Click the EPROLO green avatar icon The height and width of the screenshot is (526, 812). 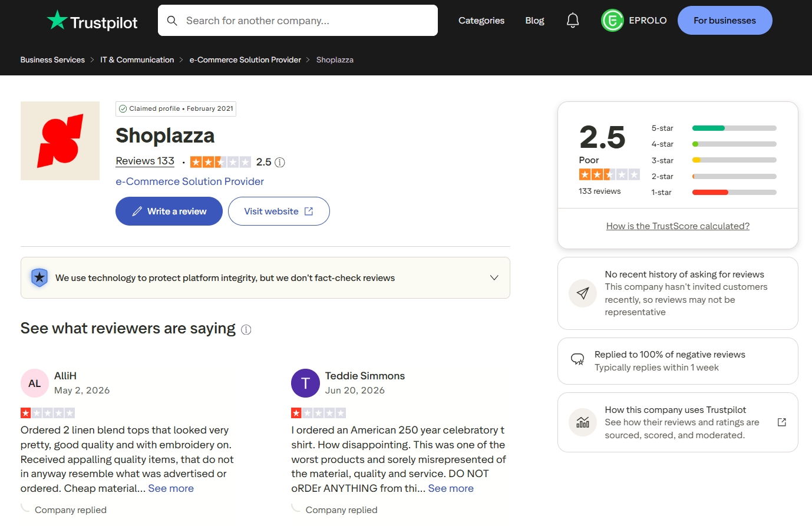(x=612, y=21)
